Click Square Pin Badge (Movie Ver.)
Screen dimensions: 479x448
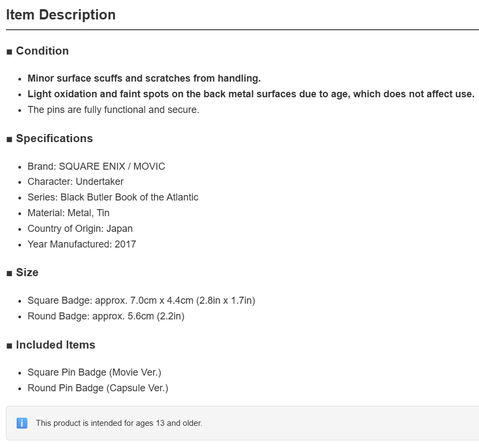(x=95, y=372)
